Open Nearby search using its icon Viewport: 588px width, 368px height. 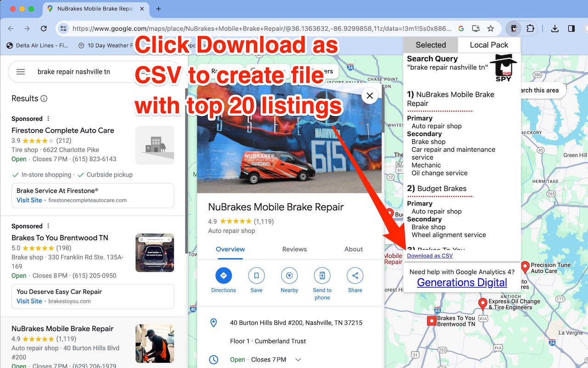pyautogui.click(x=289, y=275)
